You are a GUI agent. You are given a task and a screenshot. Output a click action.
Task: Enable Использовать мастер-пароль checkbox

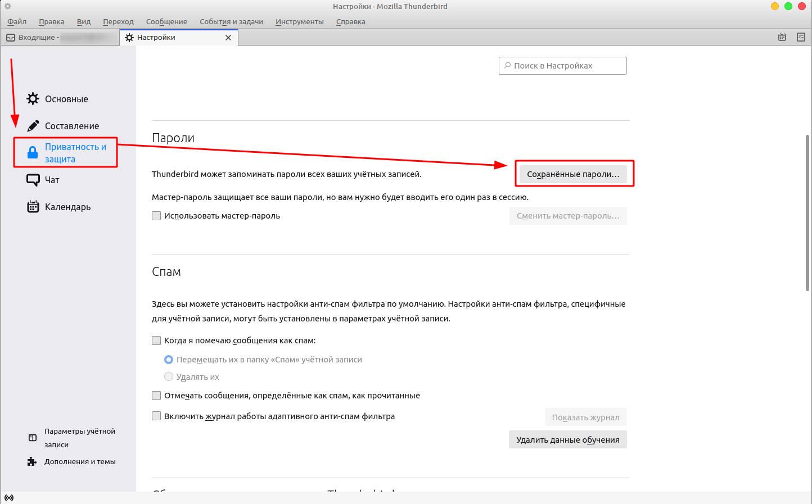point(156,216)
